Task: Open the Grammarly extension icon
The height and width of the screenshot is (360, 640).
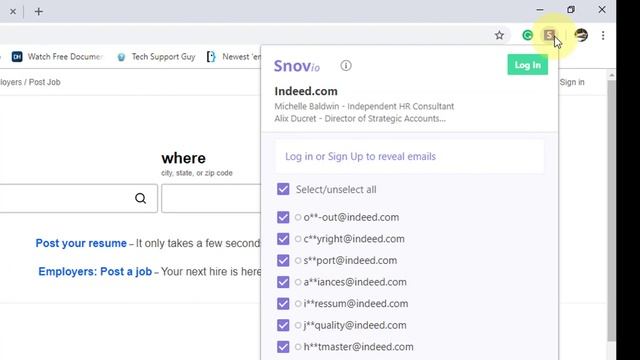Action: pos(527,35)
